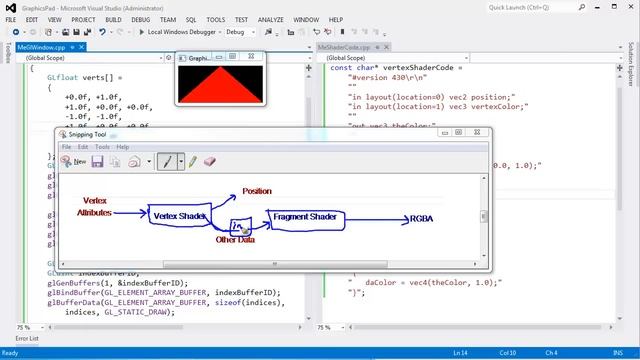Click the GraphicsPad window title bar icon

pyautogui.click(x=182, y=58)
